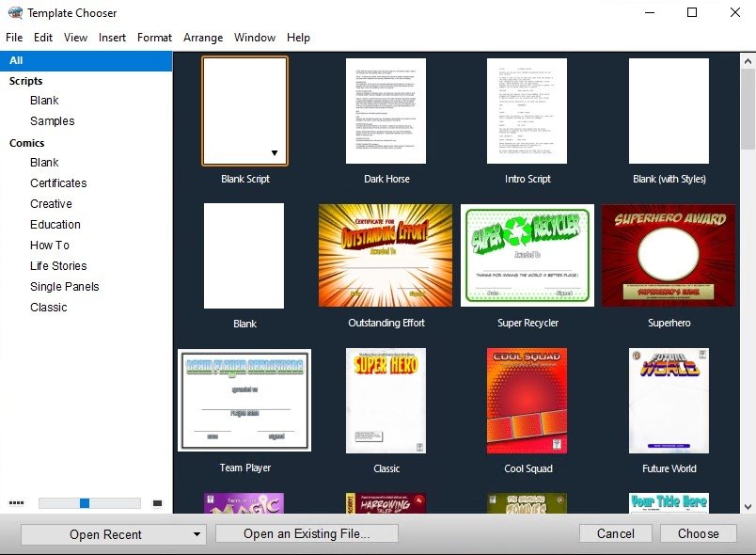This screenshot has width=756, height=555.
Task: Select the Scripts heading in sidebar
Action: [x=26, y=81]
